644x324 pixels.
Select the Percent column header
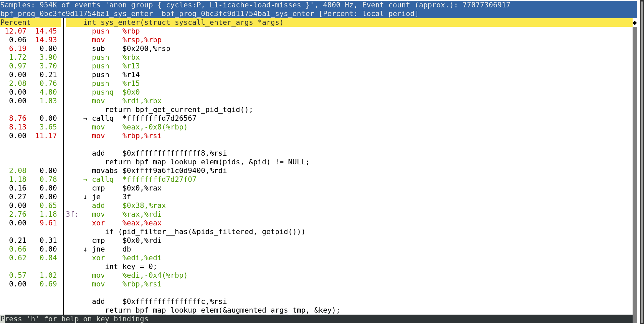point(16,22)
